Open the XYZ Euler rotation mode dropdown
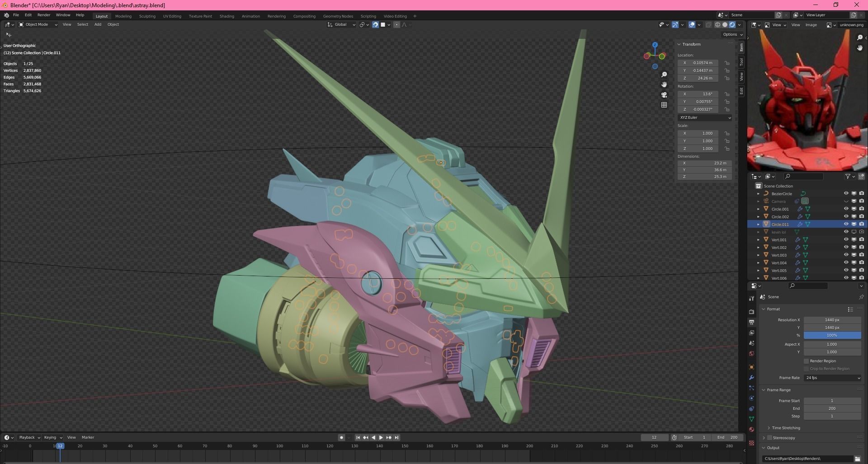 [705, 117]
